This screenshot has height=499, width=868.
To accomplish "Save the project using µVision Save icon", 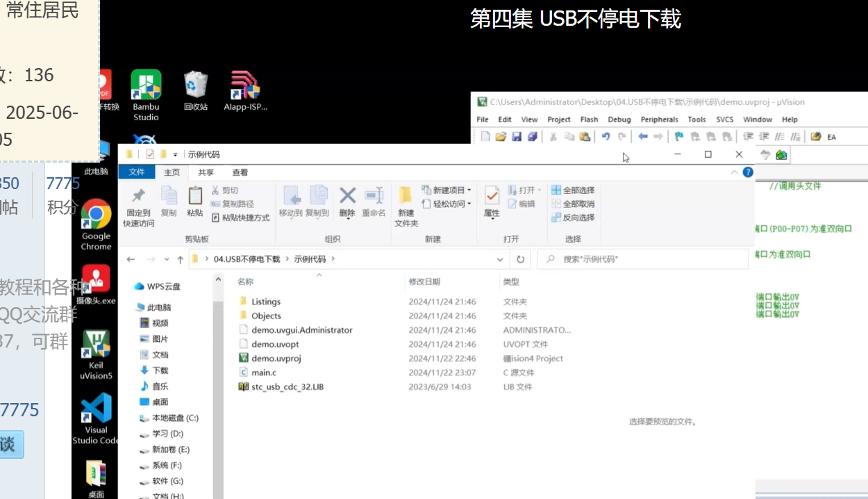I will click(517, 136).
